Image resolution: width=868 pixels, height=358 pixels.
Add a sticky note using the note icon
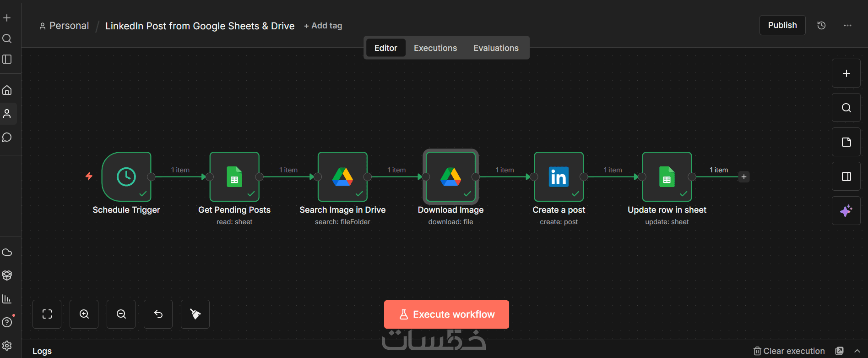coord(846,142)
